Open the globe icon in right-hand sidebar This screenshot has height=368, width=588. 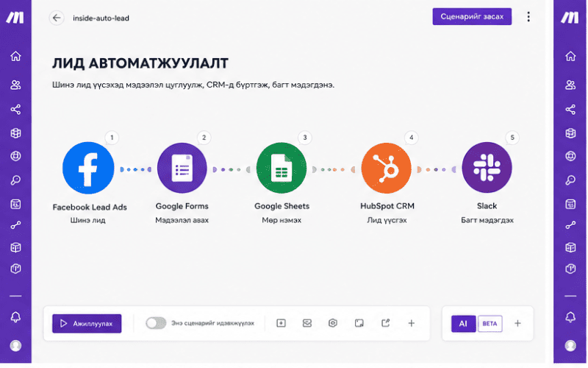pos(570,156)
